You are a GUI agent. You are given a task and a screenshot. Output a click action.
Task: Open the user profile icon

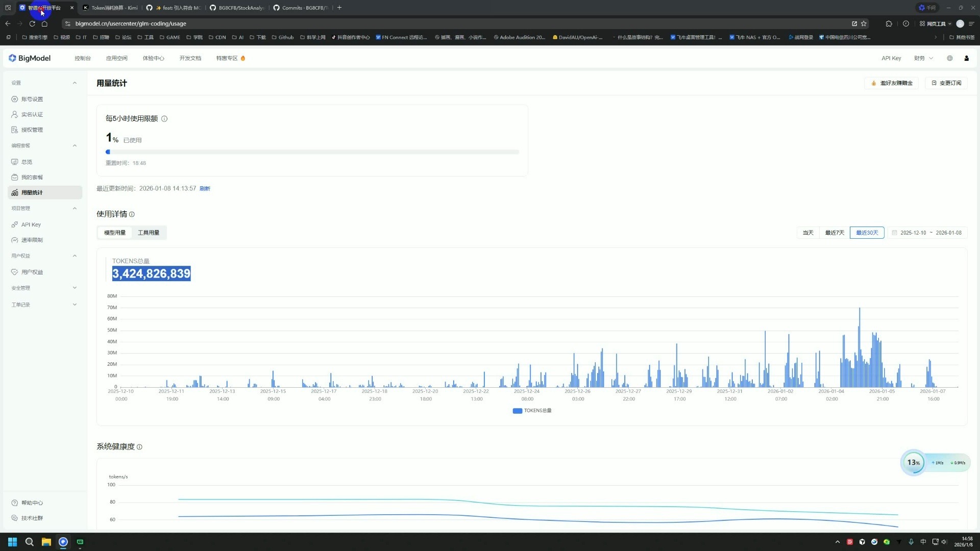[x=966, y=58]
